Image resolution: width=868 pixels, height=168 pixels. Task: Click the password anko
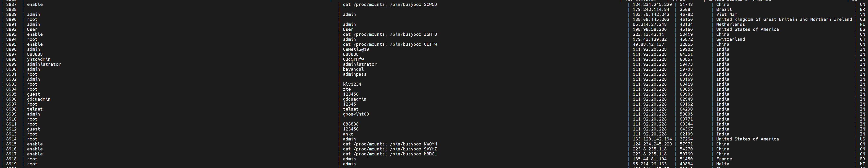[348, 134]
